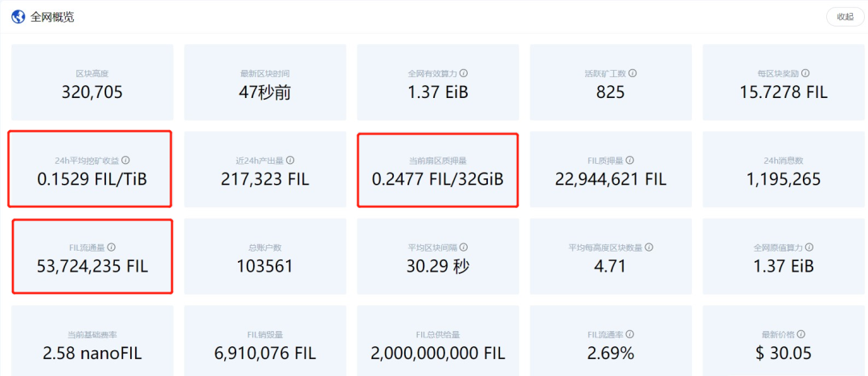Open info tooltip for 每区块奖励

point(805,73)
